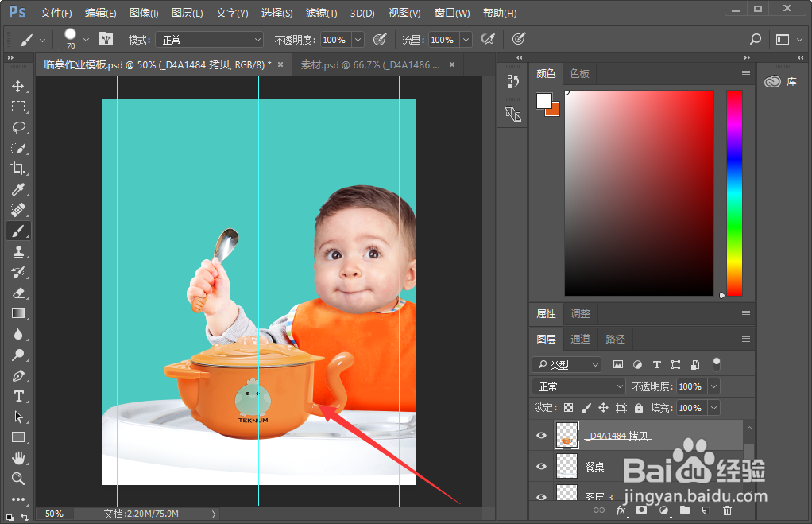Screen dimensions: 812x524
Task: Click the search icon in options bar
Action: point(756,39)
